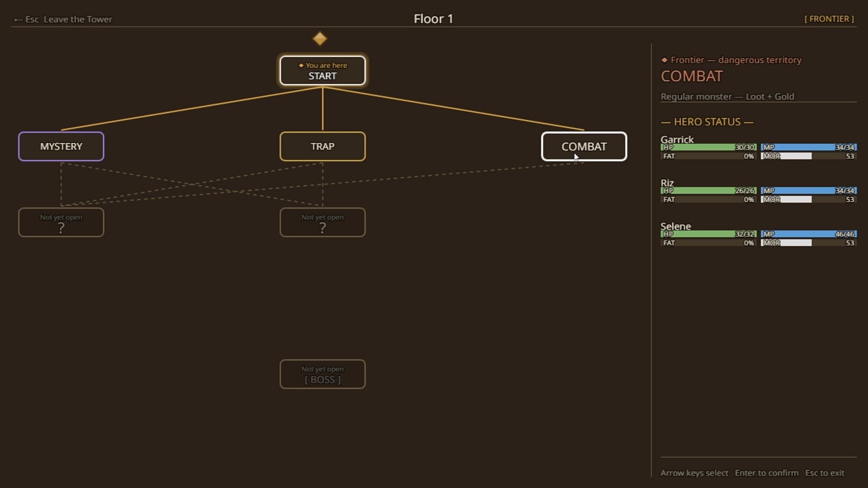The image size is (868, 488).
Task: Click 'Esc to exit' hint
Action: point(825,473)
